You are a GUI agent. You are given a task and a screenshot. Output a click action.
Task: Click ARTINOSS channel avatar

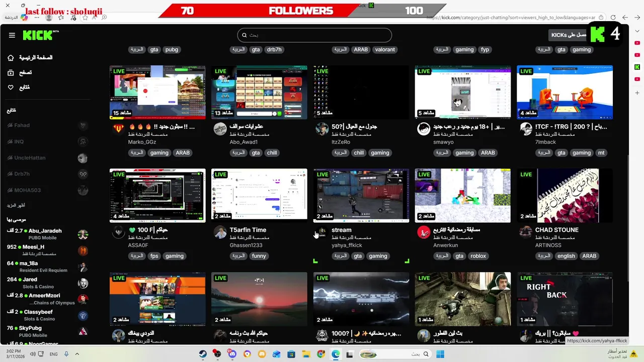(x=526, y=232)
